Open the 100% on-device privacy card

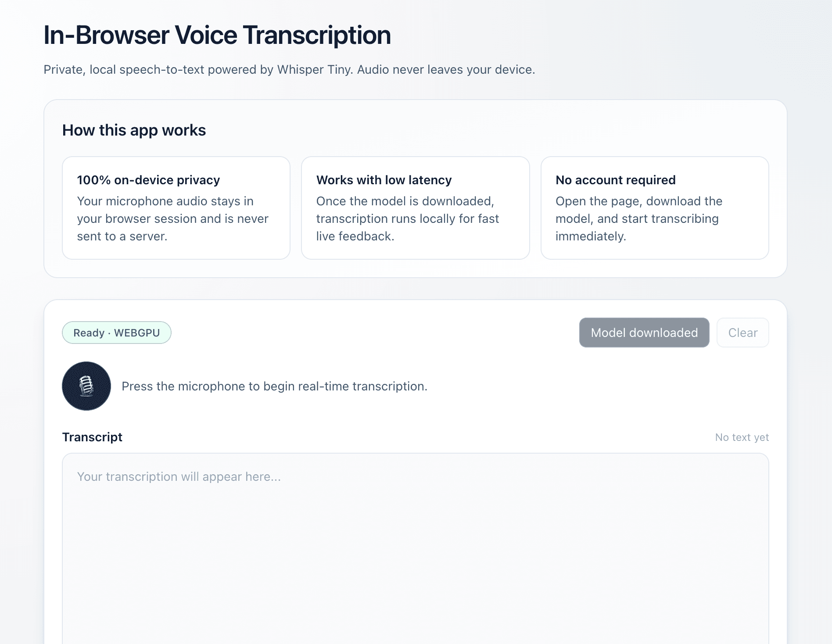click(176, 208)
